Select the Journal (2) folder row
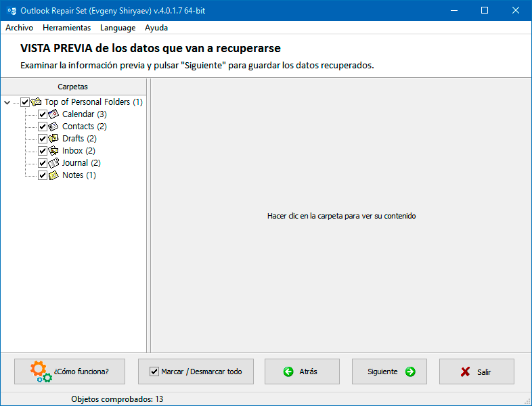 pyautogui.click(x=81, y=163)
